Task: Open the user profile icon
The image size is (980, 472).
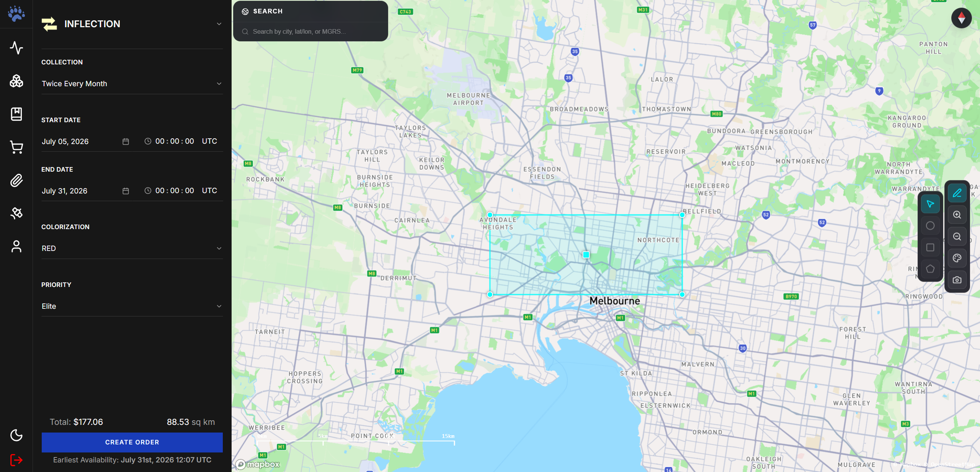Action: 16,246
